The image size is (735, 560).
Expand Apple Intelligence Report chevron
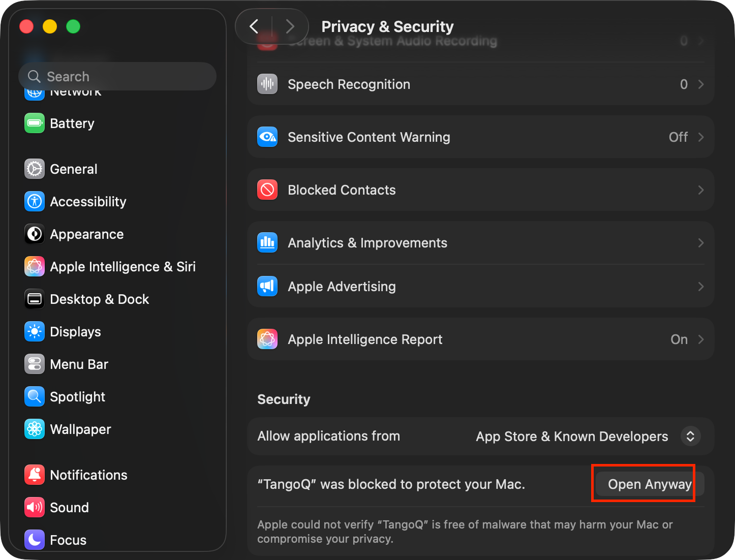(x=701, y=339)
